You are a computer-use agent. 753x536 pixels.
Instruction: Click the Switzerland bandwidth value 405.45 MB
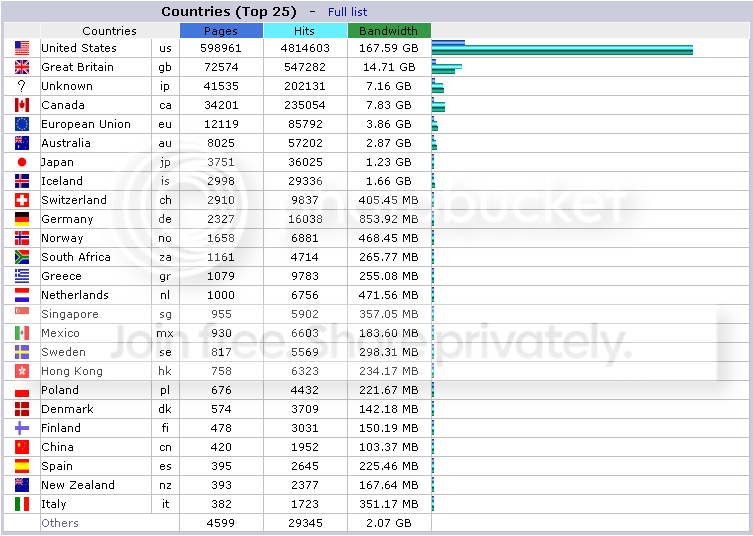tap(389, 200)
